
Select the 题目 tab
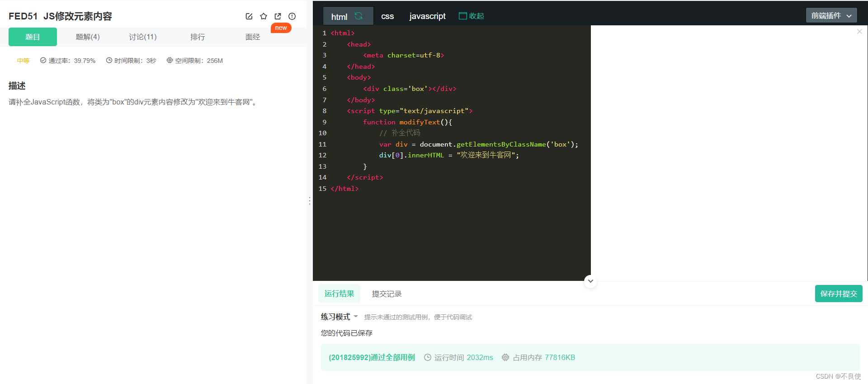point(33,37)
